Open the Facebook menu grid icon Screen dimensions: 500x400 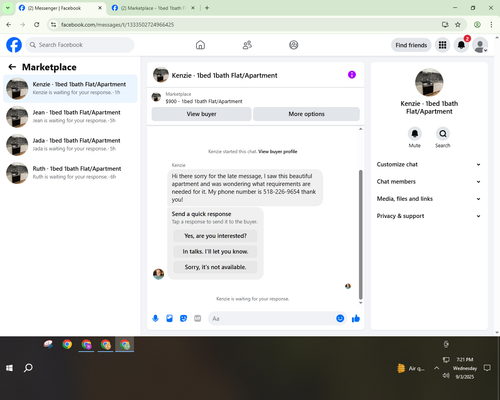[x=442, y=45]
